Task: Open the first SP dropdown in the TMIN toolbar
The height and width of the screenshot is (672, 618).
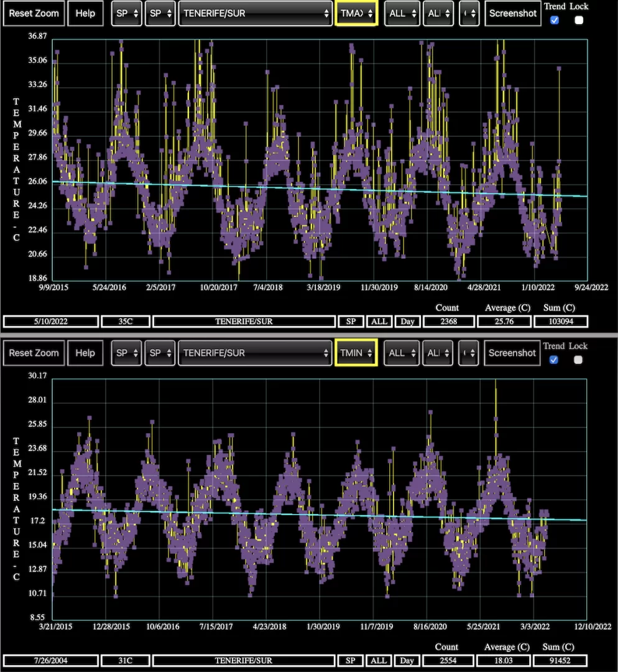Action: click(x=126, y=353)
